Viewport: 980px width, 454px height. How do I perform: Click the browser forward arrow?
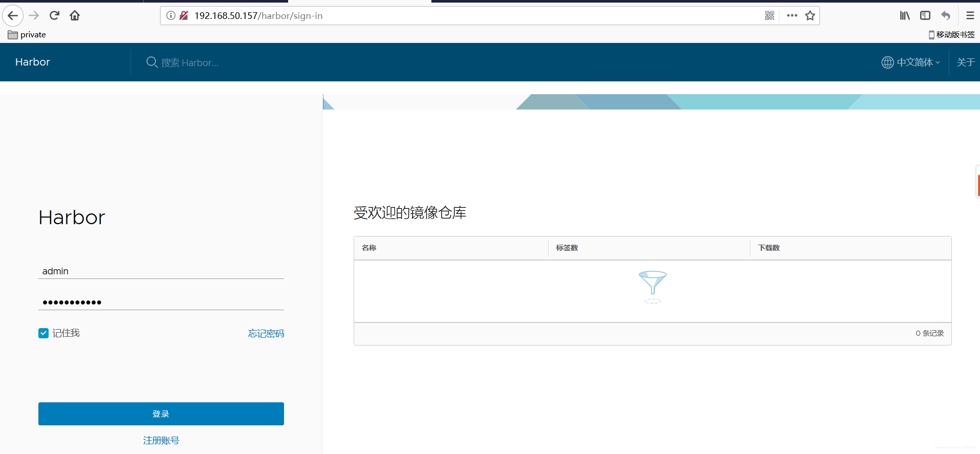point(34,15)
